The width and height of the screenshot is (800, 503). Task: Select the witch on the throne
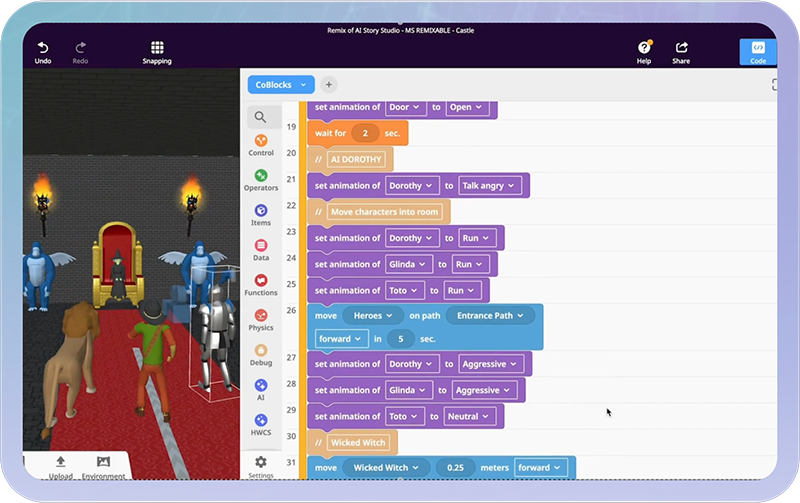118,275
